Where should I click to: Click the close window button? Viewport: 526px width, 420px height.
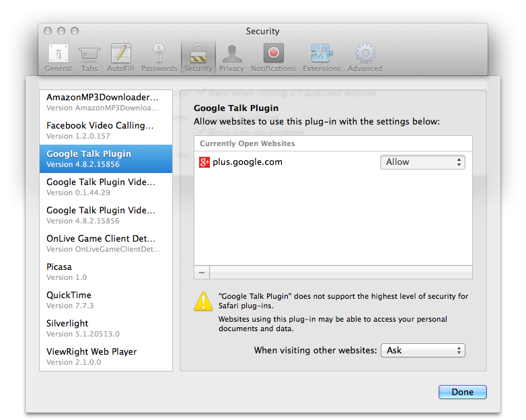pyautogui.click(x=48, y=31)
